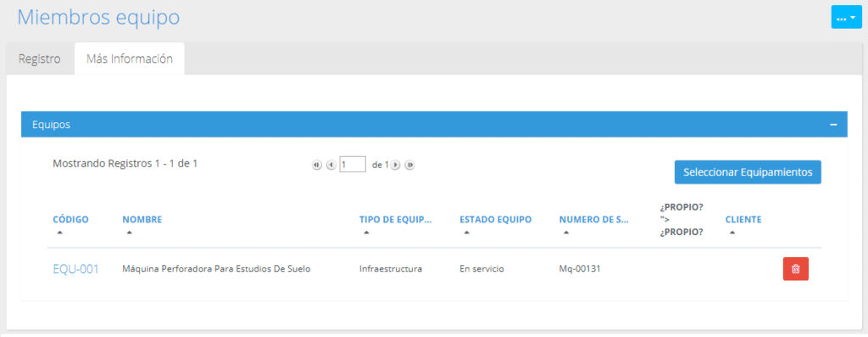
Task: Open the EQU-001 record link
Action: coord(75,269)
